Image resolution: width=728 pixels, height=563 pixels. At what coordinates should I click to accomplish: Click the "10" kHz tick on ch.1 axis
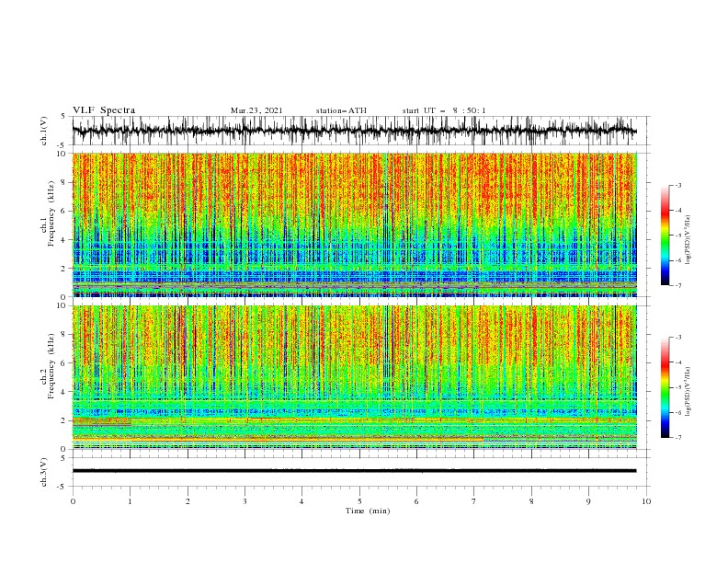point(62,154)
